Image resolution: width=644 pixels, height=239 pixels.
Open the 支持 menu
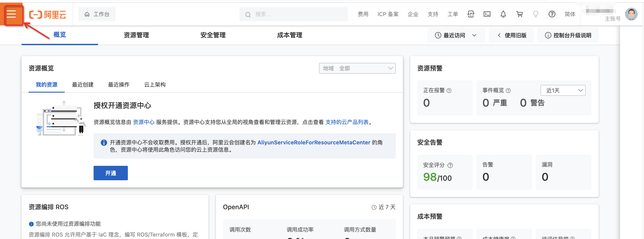pyautogui.click(x=433, y=14)
